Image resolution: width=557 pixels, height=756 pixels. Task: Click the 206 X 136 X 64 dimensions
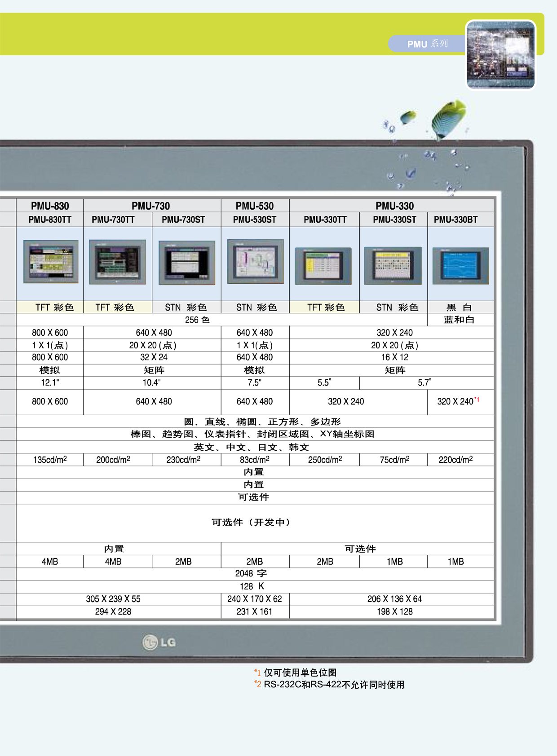pyautogui.click(x=394, y=599)
